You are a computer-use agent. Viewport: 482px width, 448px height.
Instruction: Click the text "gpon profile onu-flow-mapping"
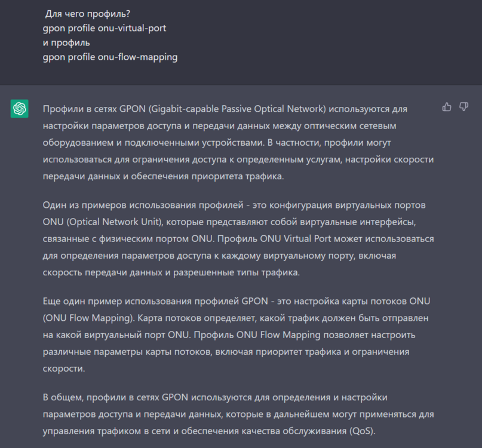pos(110,58)
